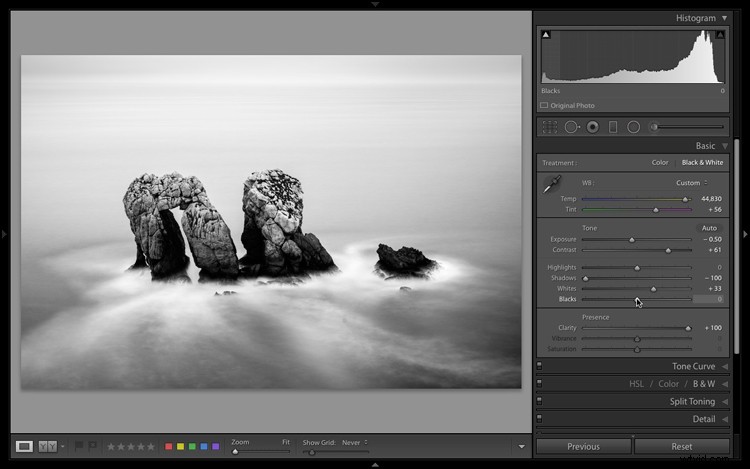750x469 pixels.
Task: Apply the green color label
Action: (192, 447)
